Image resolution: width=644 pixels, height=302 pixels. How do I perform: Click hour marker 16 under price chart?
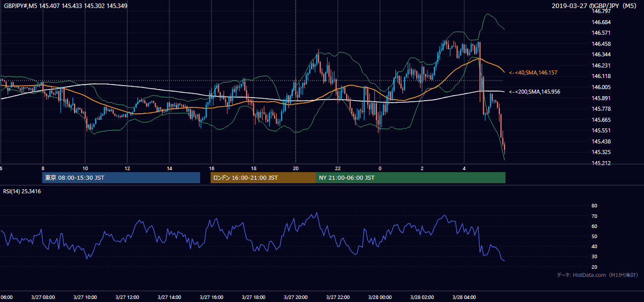point(212,168)
